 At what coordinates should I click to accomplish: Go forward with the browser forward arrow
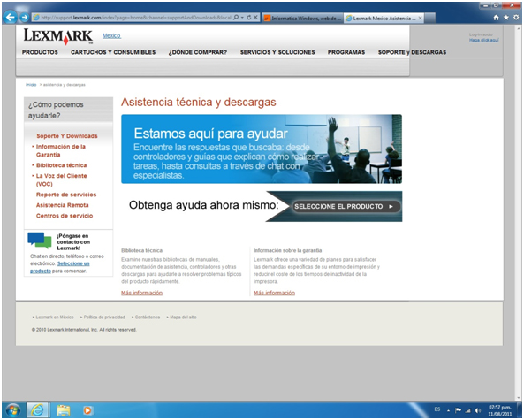pyautogui.click(x=25, y=18)
